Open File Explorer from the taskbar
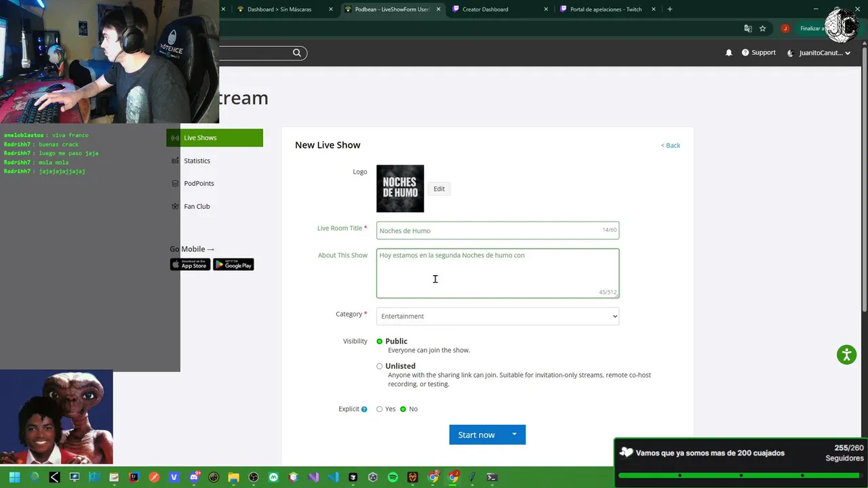The image size is (868, 488). click(233, 477)
